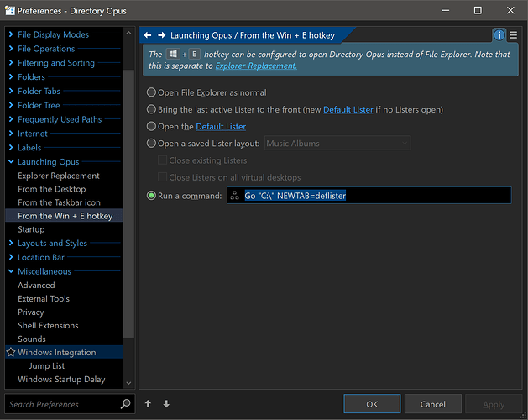Click the OK button

coord(372,404)
